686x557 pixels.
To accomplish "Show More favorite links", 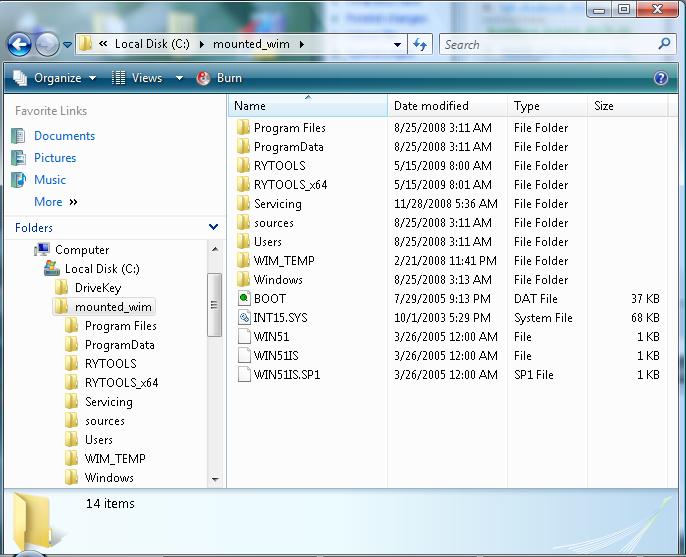I will point(56,202).
